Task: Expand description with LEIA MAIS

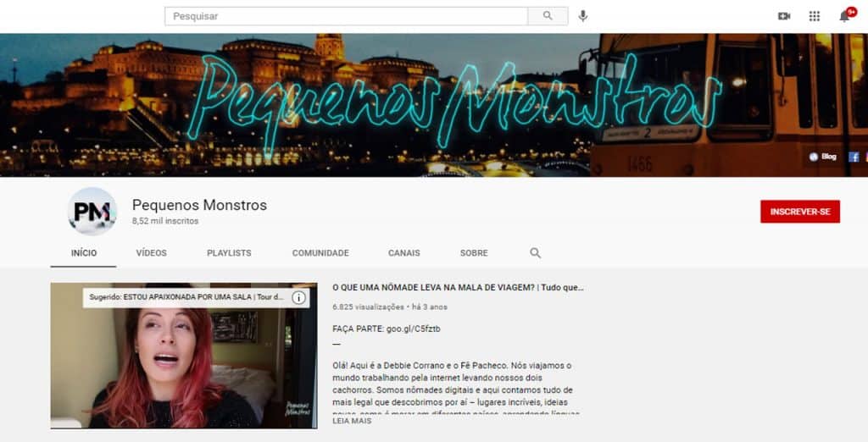Action: point(352,421)
